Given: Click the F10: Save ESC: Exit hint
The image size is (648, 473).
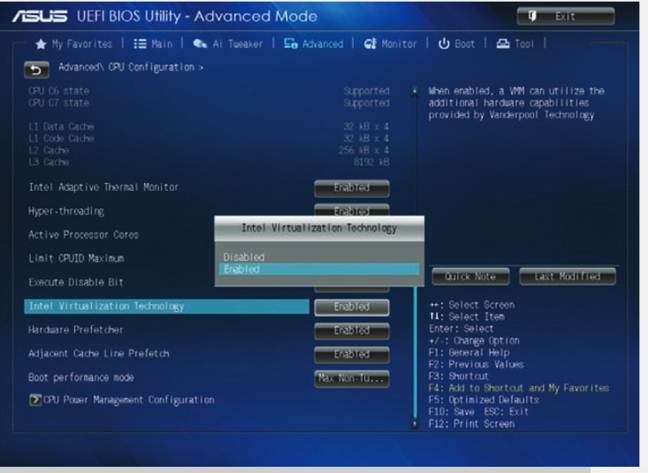Looking at the screenshot, I should 479,412.
